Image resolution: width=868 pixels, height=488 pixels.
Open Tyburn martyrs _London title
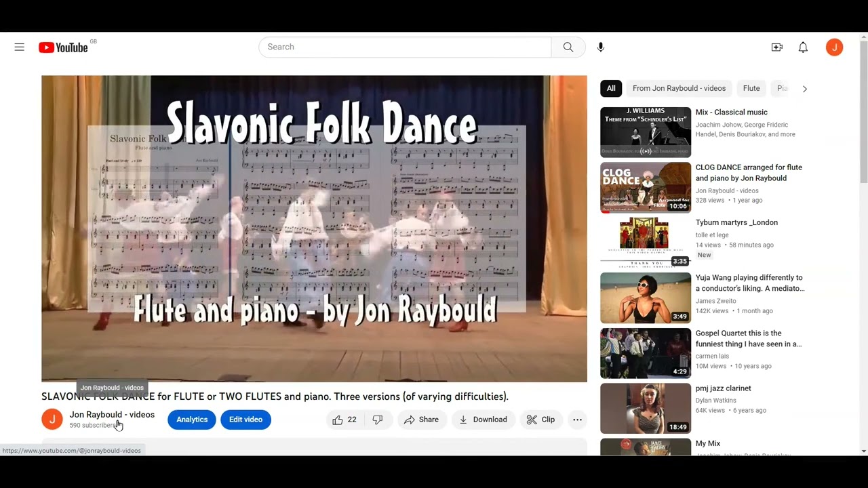click(x=736, y=222)
